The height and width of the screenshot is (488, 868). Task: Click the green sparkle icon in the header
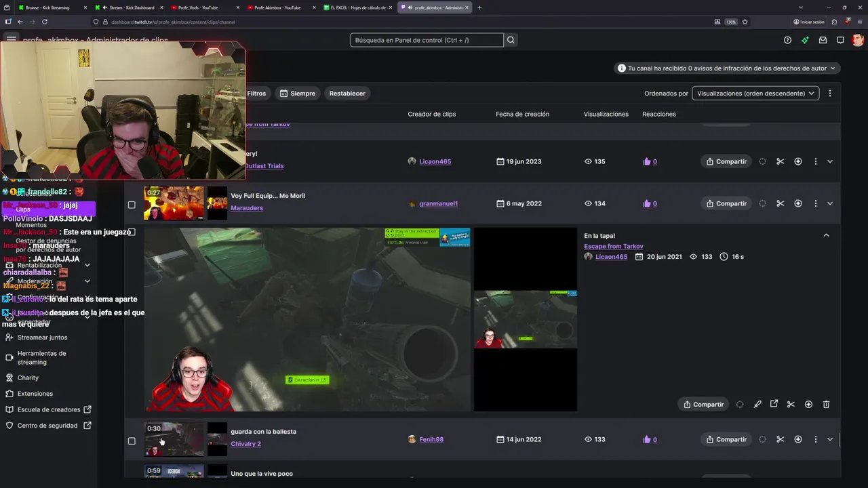click(805, 40)
